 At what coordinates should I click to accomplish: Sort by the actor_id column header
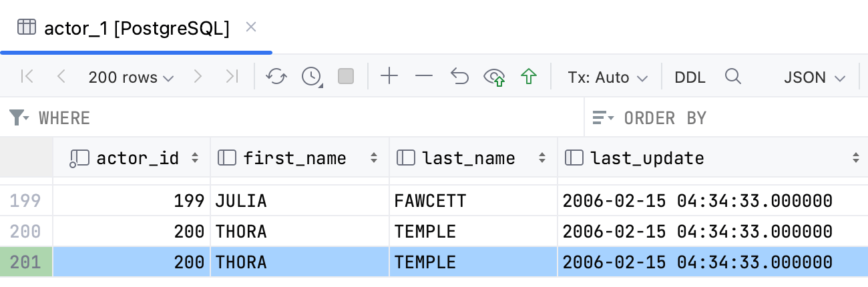(x=138, y=158)
